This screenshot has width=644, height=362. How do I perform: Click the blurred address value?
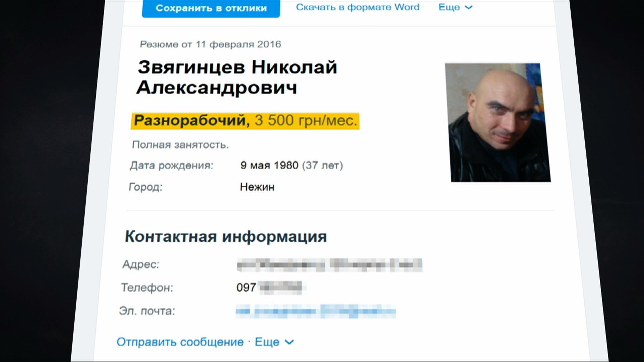pos(329,265)
